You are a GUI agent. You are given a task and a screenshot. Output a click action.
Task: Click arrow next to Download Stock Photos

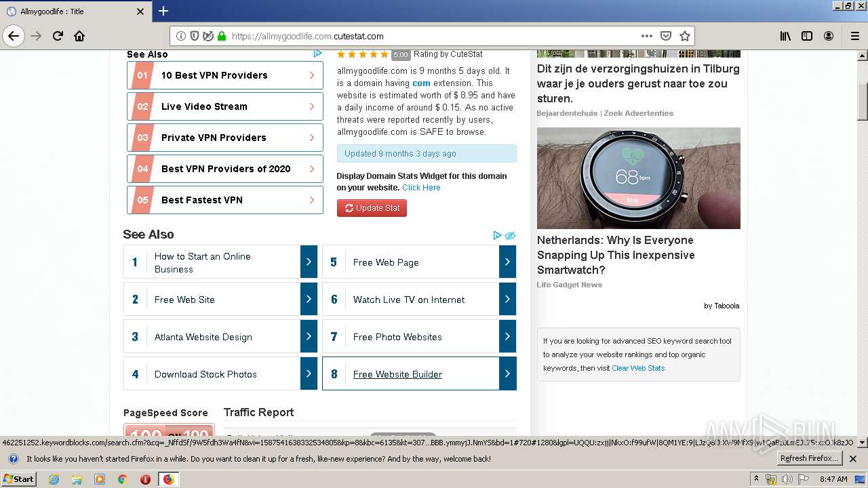(309, 373)
